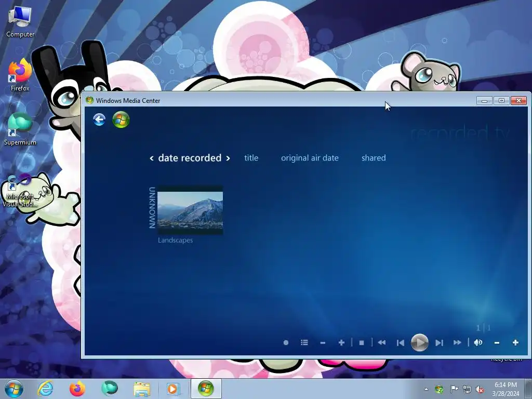
Task: Sort by original air date
Action: click(x=310, y=158)
